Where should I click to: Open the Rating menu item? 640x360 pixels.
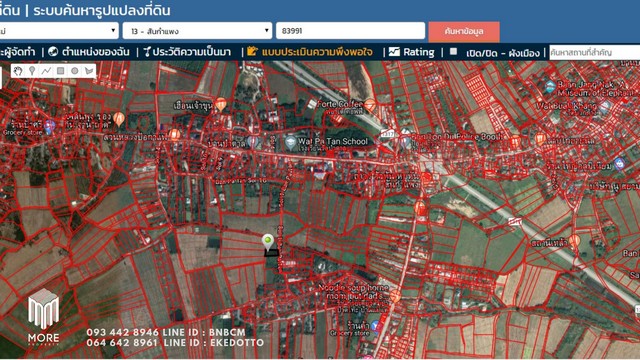412,52
